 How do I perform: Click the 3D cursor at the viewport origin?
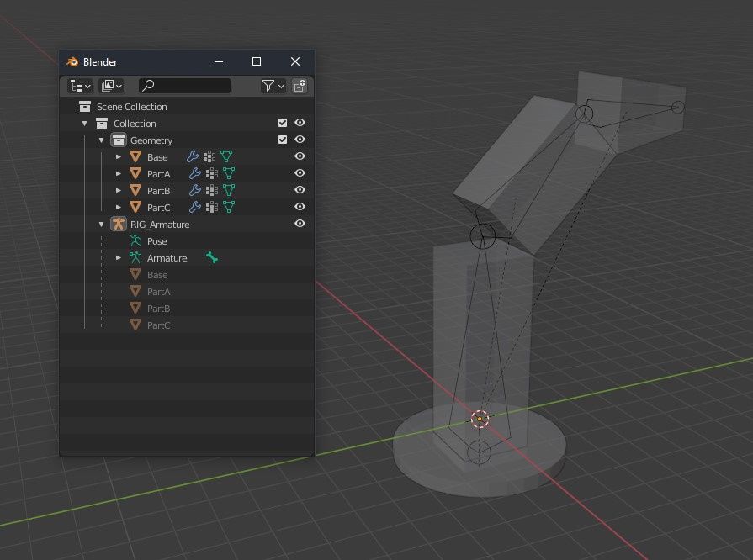480,419
